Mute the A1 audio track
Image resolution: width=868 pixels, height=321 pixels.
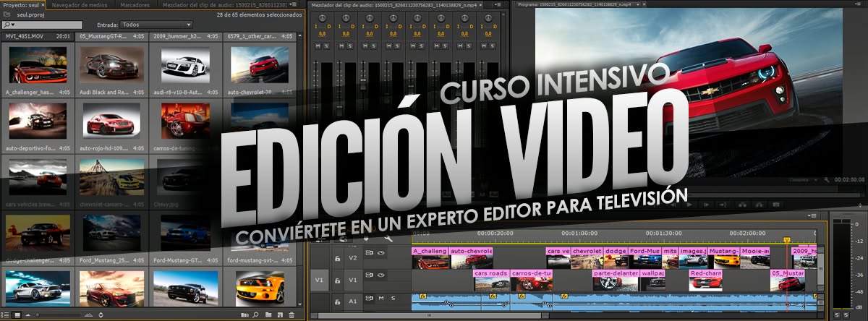pyautogui.click(x=381, y=298)
